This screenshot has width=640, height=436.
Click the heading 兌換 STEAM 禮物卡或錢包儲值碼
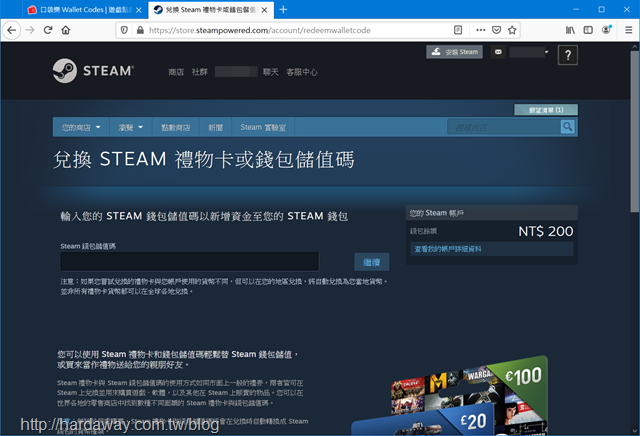click(204, 159)
